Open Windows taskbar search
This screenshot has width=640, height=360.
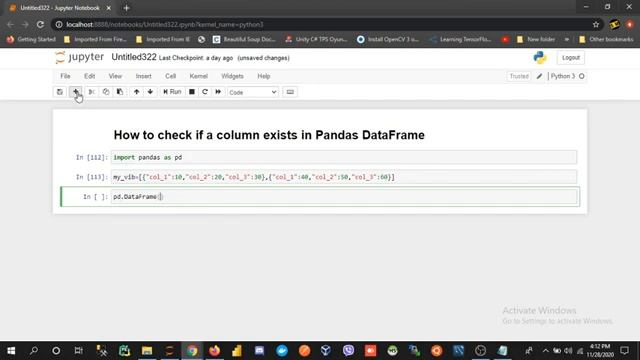click(34, 351)
